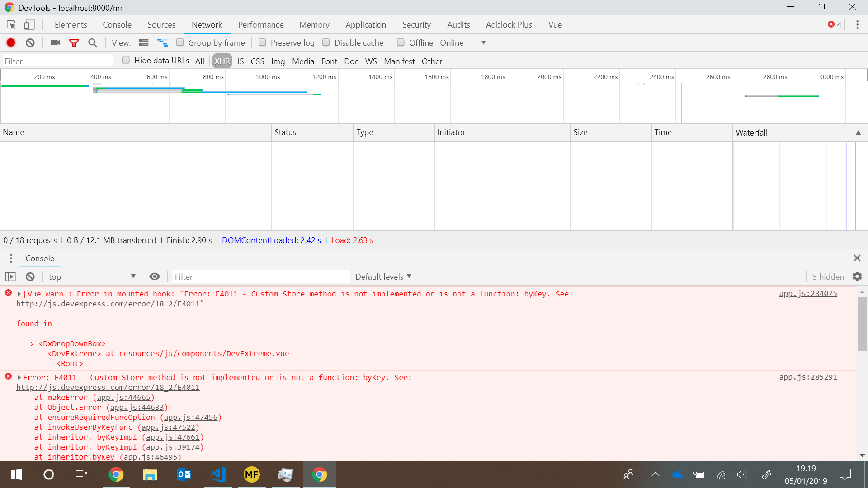Image resolution: width=868 pixels, height=488 pixels.
Task: Open the DevExpress E4011 error documentation link
Action: (109, 304)
